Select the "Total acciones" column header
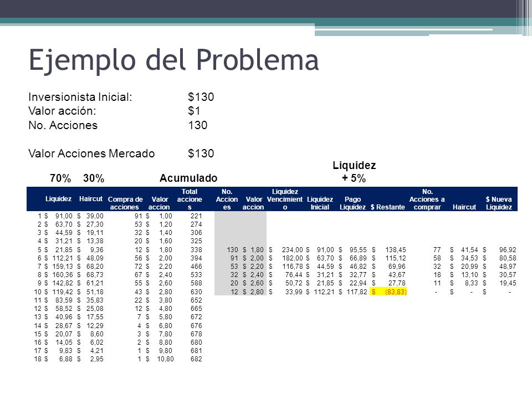This screenshot has height=399, width=532. point(190,199)
